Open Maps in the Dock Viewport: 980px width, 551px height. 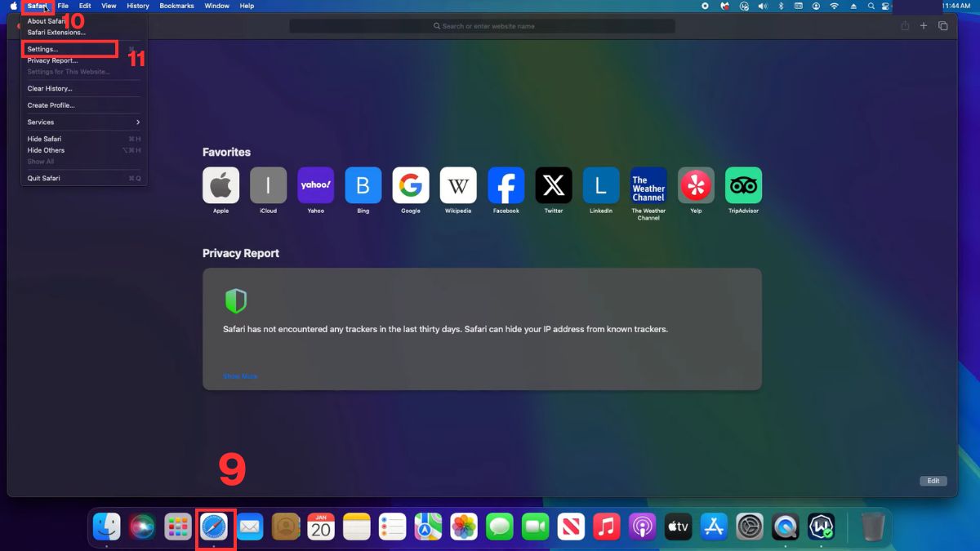[428, 527]
